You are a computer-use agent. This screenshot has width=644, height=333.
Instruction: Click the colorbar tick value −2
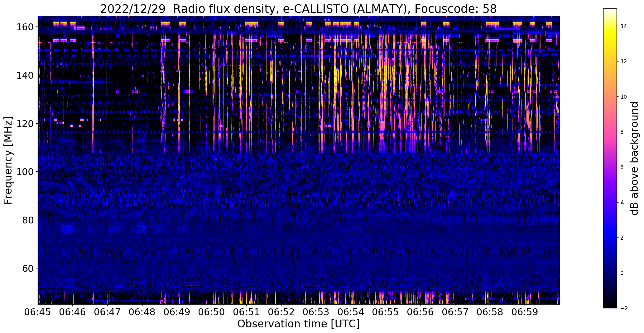click(624, 308)
